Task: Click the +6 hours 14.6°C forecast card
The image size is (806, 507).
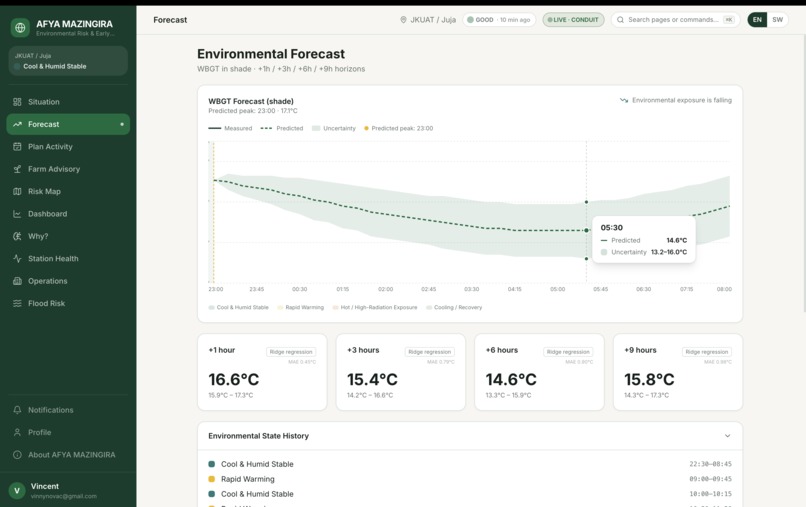Action: (539, 372)
